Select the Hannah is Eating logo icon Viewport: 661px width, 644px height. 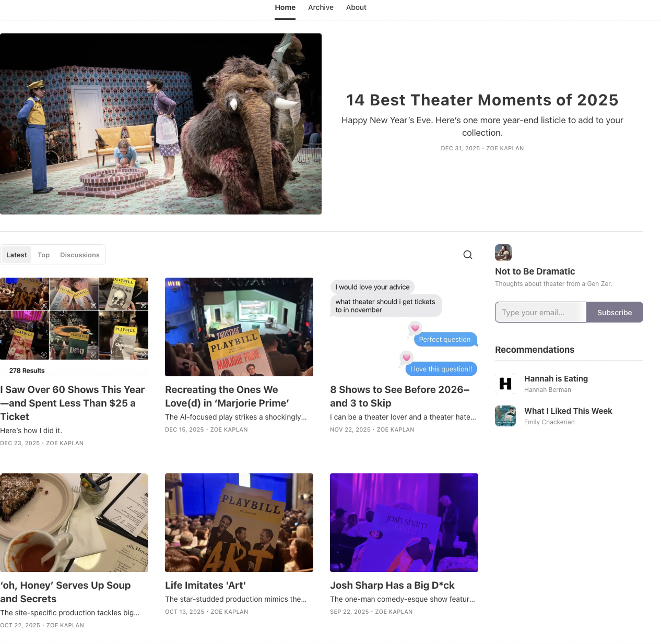pos(505,384)
